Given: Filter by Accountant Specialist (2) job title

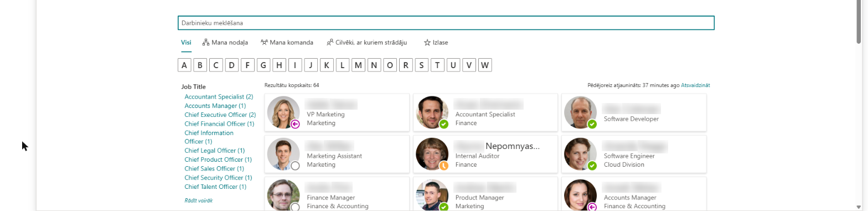Looking at the screenshot, I should pyautogui.click(x=219, y=96).
